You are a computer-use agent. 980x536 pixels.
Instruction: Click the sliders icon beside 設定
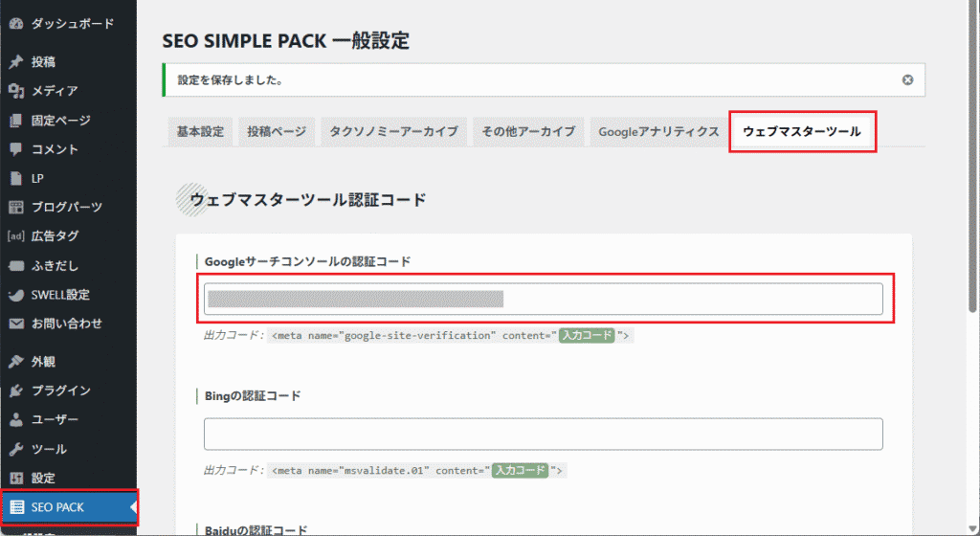point(16,478)
